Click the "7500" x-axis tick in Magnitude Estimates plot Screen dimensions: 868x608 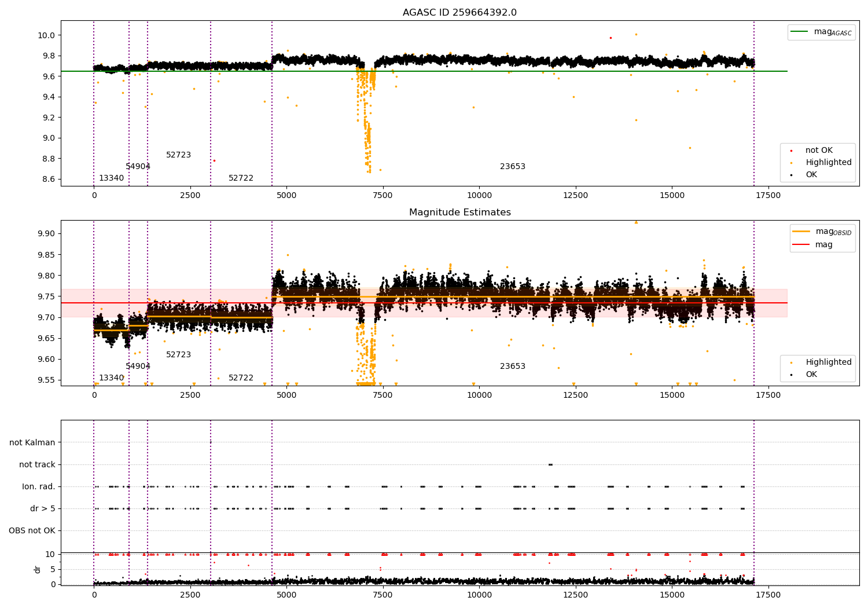pos(382,395)
